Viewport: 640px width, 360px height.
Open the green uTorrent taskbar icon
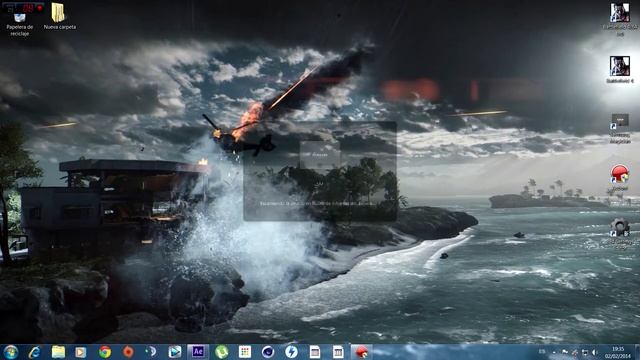click(x=221, y=352)
